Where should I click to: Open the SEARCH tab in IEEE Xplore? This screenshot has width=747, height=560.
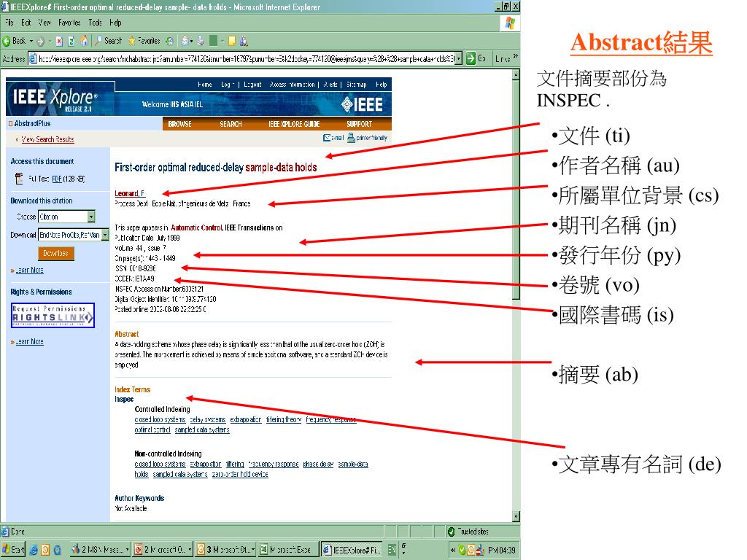pos(231,124)
